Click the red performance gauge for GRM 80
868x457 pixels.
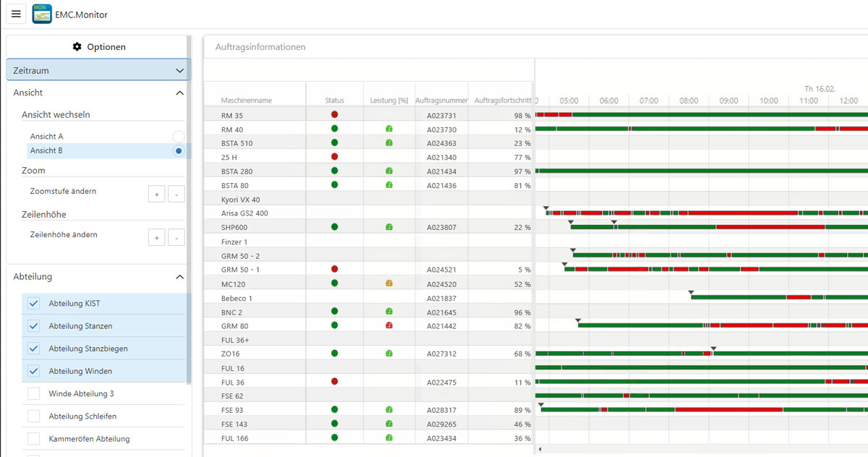coord(389,325)
